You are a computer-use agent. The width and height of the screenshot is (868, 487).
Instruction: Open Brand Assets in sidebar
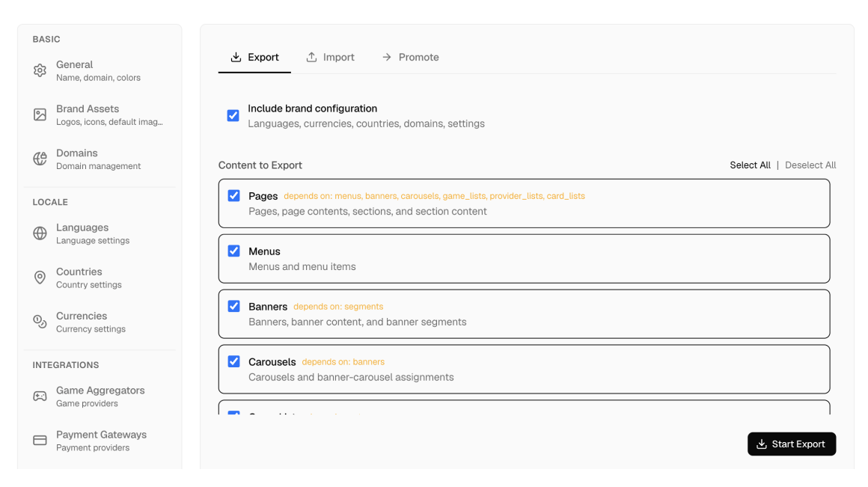(x=100, y=114)
